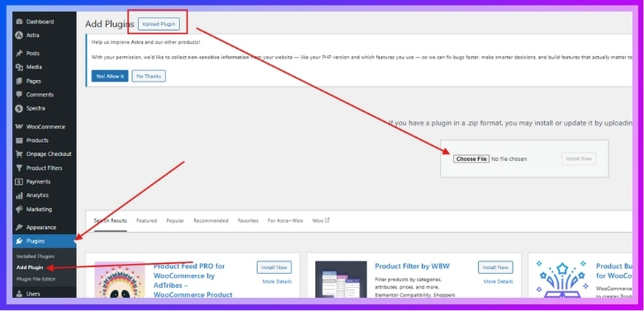The height and width of the screenshot is (311, 644).
Task: Click Product Feed PRO plugin thumbnail
Action: 120,280
